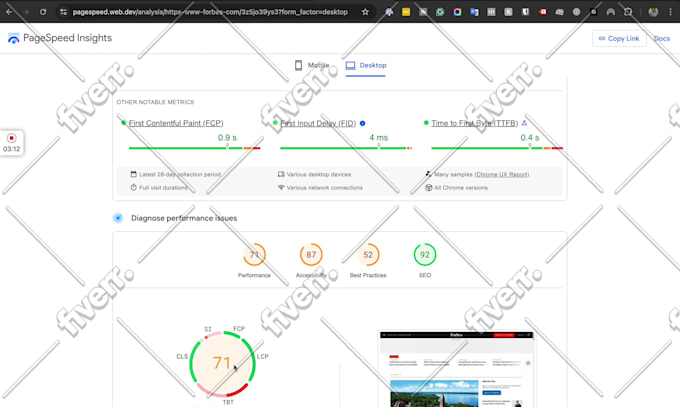Open the Docs link

click(x=661, y=38)
